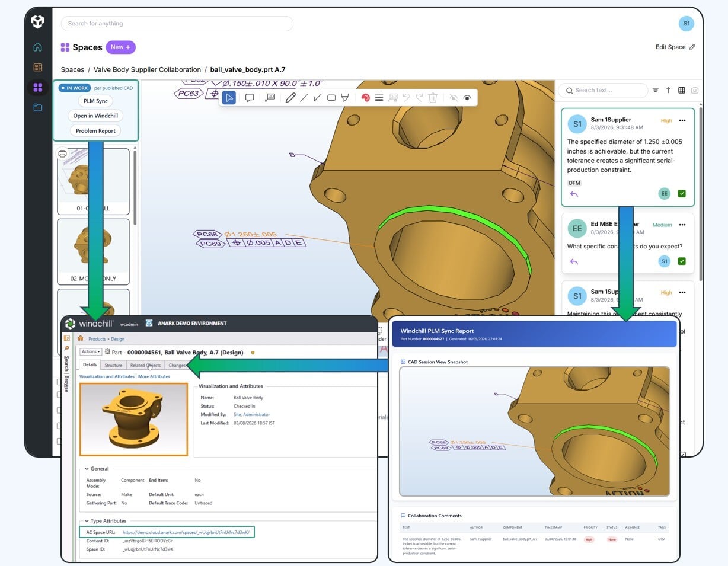The width and height of the screenshot is (728, 566).
Task: Open the AC Space URL link in Windchill
Action: click(x=187, y=532)
